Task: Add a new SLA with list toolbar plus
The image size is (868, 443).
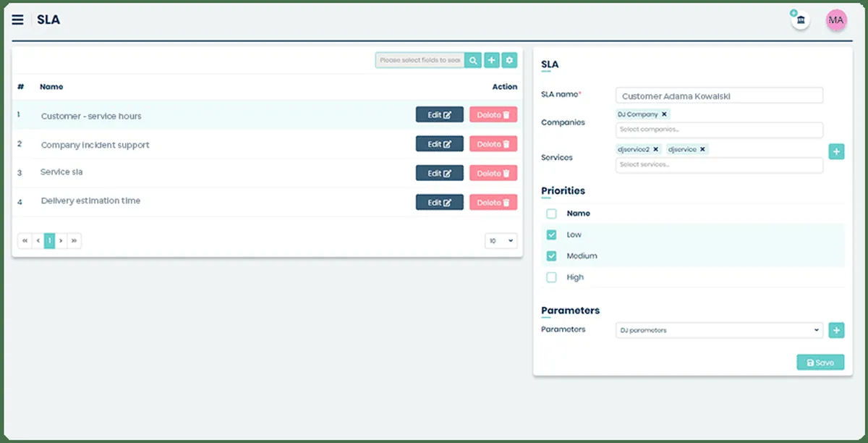Action: click(x=491, y=60)
